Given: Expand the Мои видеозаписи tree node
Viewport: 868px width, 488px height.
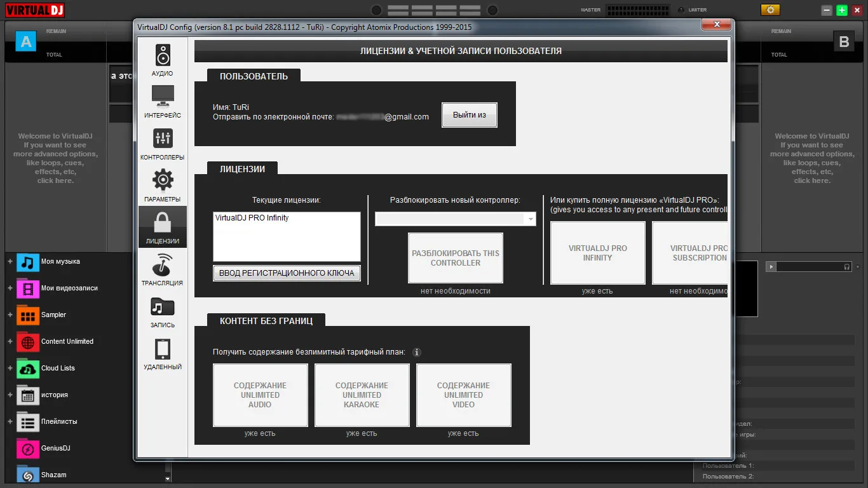Looking at the screenshot, I should pyautogui.click(x=10, y=288).
